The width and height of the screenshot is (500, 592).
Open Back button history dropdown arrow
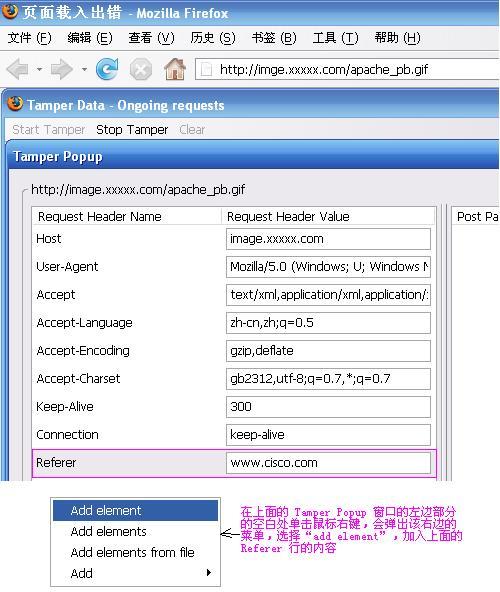(x=39, y=69)
